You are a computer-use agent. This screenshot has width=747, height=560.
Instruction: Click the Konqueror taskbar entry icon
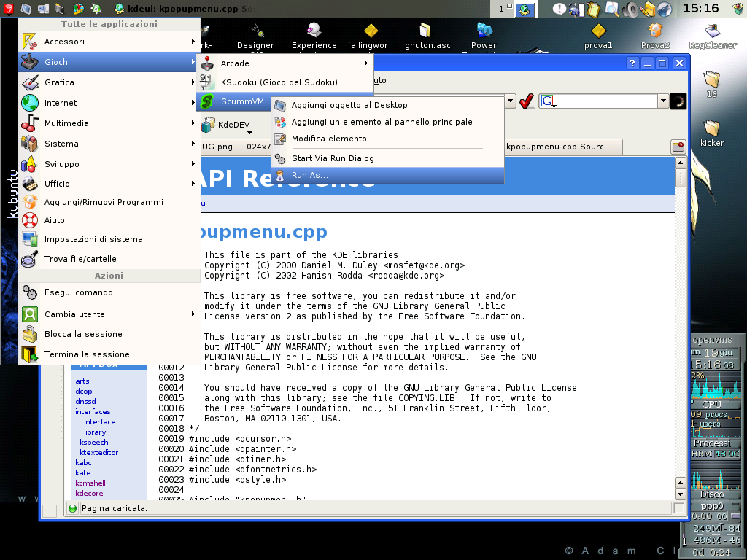tap(119, 8)
